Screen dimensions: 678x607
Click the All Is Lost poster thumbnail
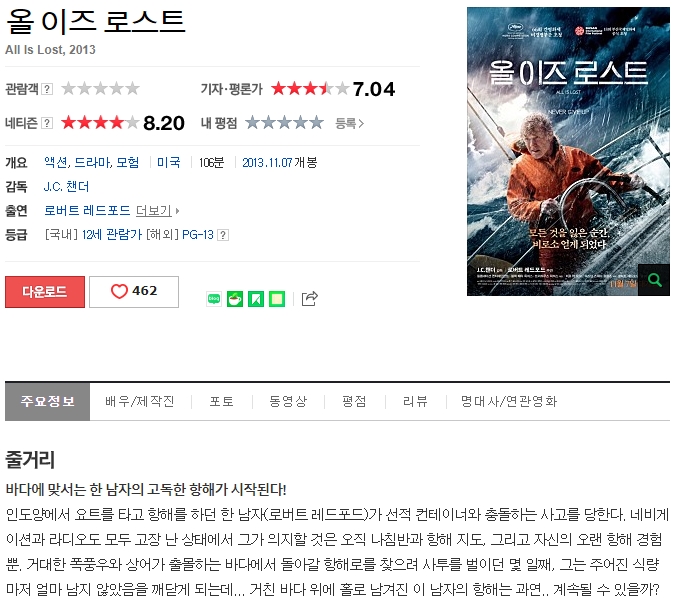(568, 151)
